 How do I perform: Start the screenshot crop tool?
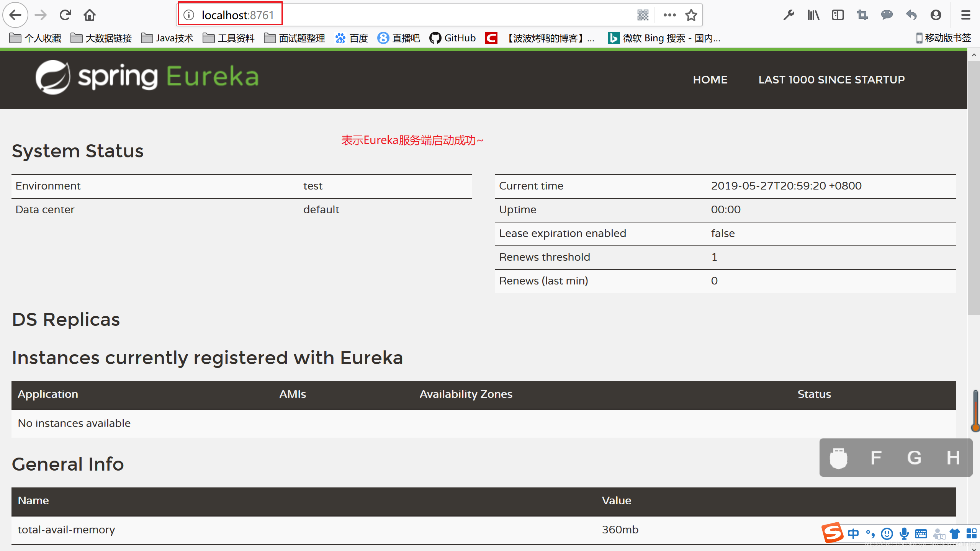pos(862,15)
